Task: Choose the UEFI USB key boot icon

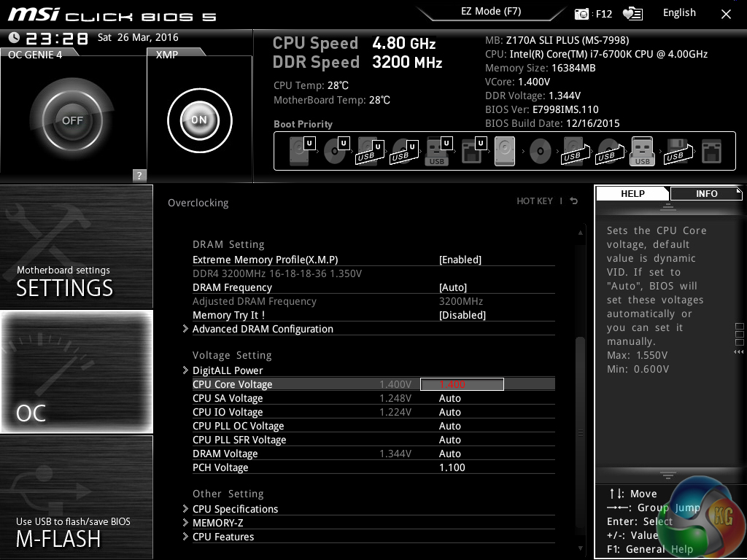Action: click(x=438, y=151)
